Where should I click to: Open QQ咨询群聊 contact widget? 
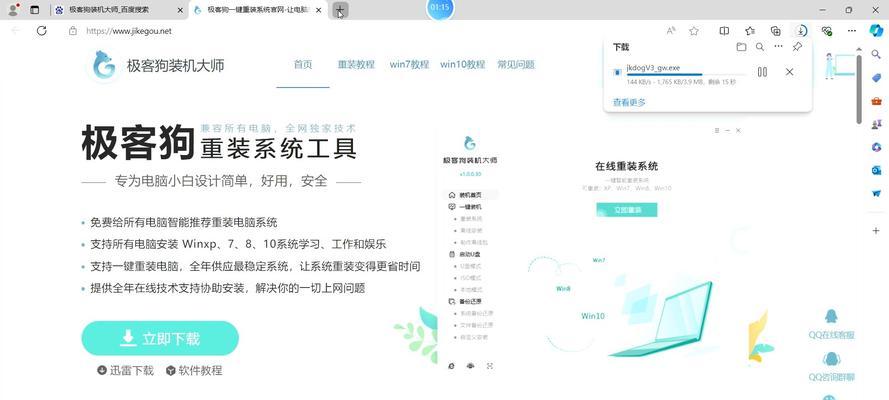click(831, 367)
